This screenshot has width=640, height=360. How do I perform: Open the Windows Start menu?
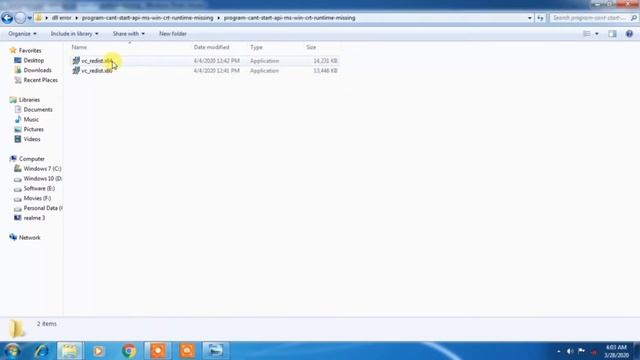click(x=12, y=351)
